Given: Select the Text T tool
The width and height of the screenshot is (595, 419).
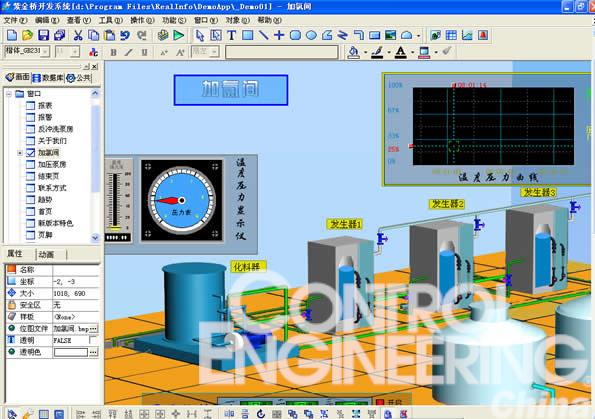Looking at the screenshot, I should pyautogui.click(x=231, y=35).
